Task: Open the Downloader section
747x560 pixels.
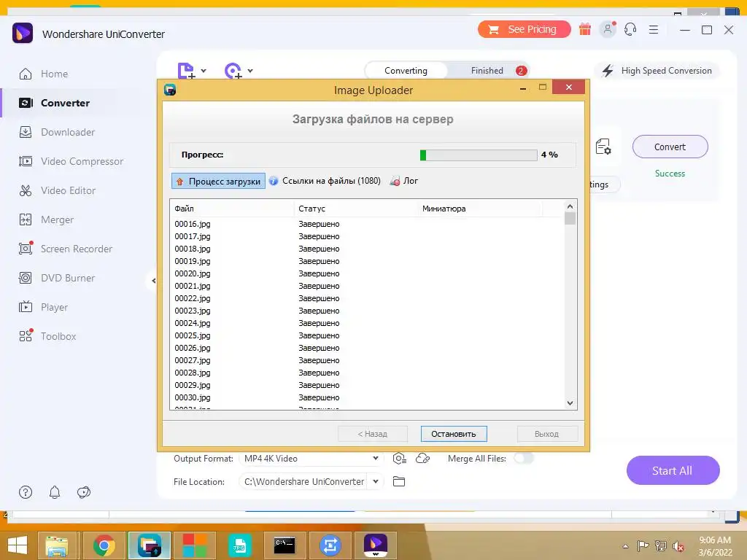Action: point(57,132)
